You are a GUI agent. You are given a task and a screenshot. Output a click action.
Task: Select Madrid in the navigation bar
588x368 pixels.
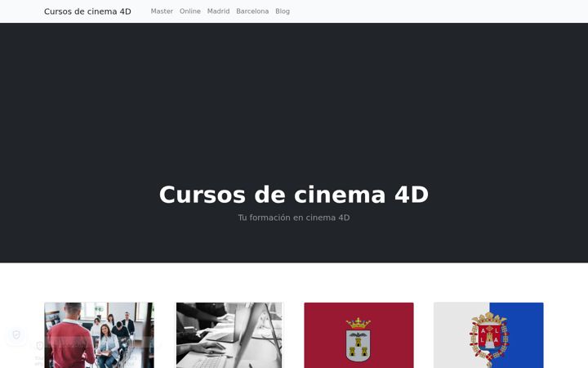point(218,11)
